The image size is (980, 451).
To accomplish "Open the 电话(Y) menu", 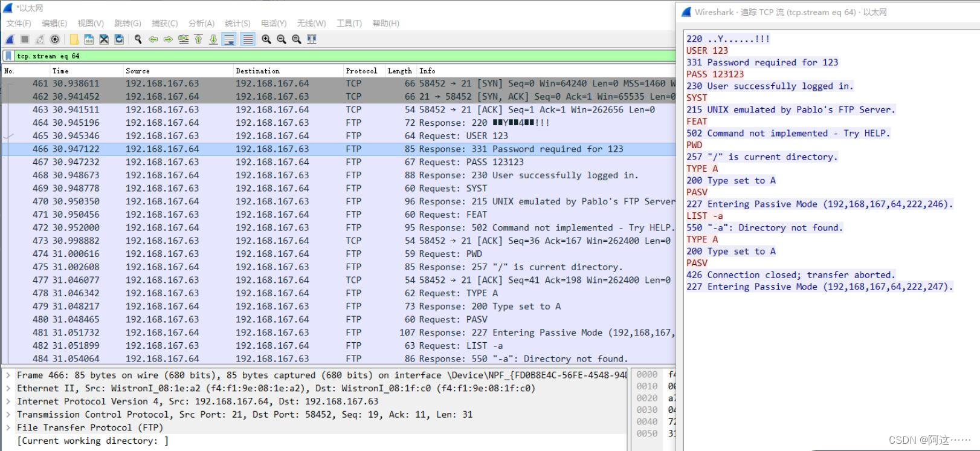I will 274,24.
